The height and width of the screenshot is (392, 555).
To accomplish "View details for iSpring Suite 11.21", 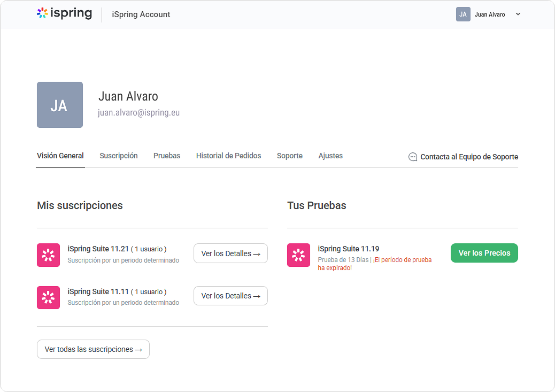I will [x=230, y=253].
